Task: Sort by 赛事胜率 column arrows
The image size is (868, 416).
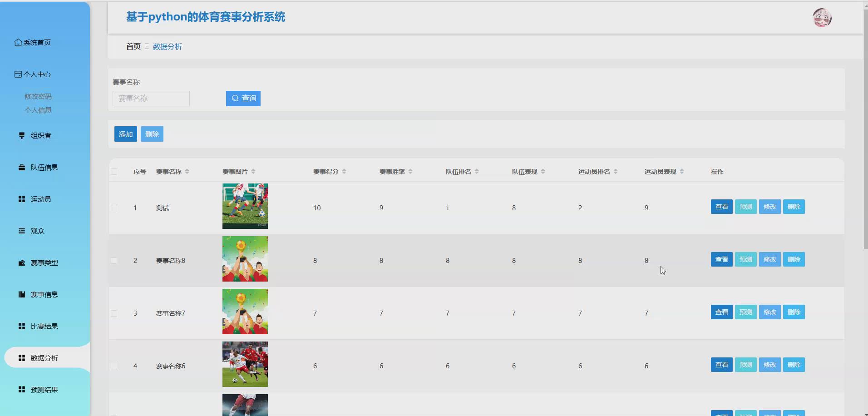Action: tap(410, 172)
